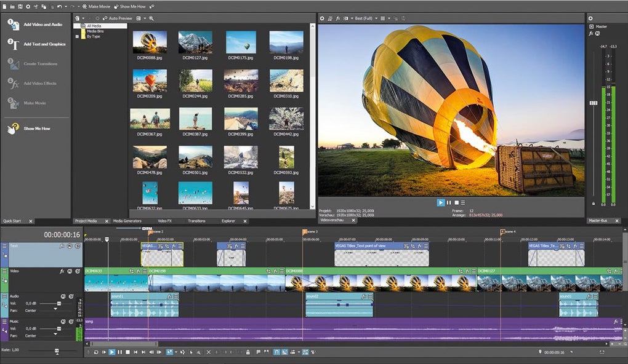Viewport: 628px width, 364px height.
Task: Switch to the Video FX tab
Action: (x=165, y=221)
